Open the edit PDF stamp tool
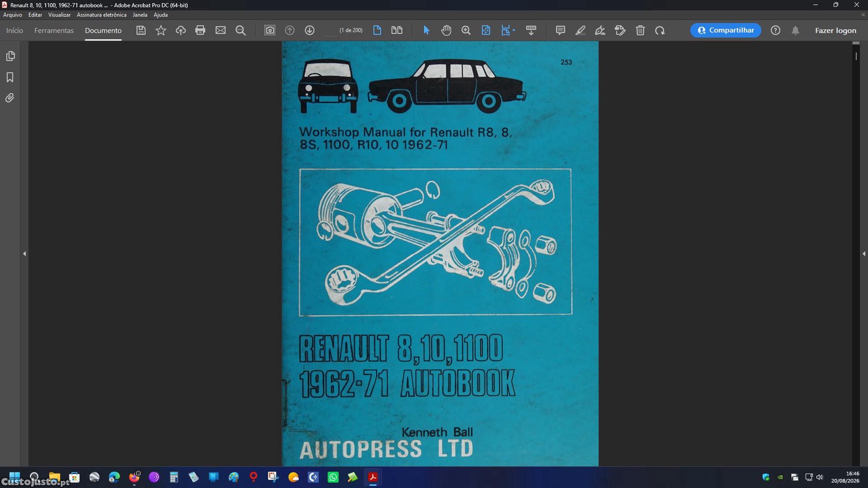 pyautogui.click(x=620, y=30)
